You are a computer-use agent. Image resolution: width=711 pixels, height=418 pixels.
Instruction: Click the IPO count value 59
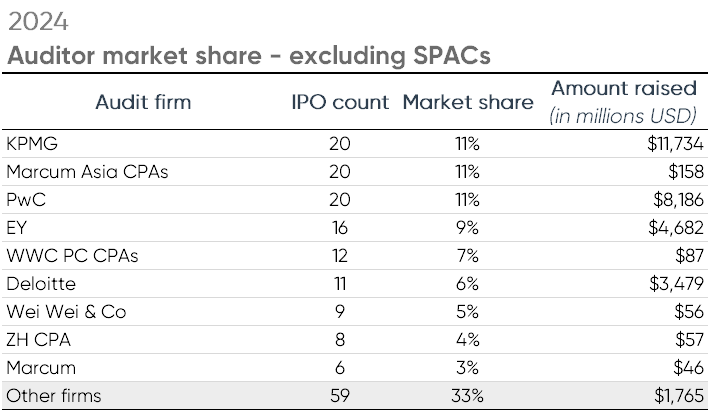(340, 396)
